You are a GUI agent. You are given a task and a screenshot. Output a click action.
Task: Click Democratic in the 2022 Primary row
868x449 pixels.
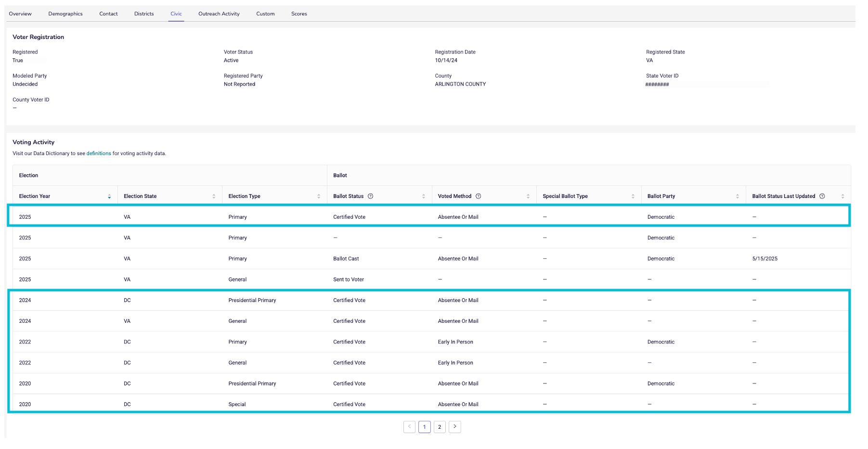coord(661,342)
